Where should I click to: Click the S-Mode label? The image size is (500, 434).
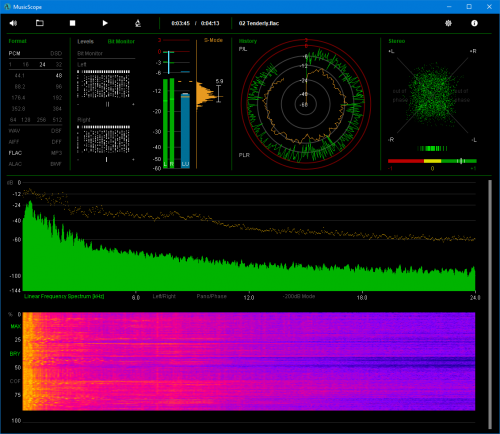[x=213, y=40]
